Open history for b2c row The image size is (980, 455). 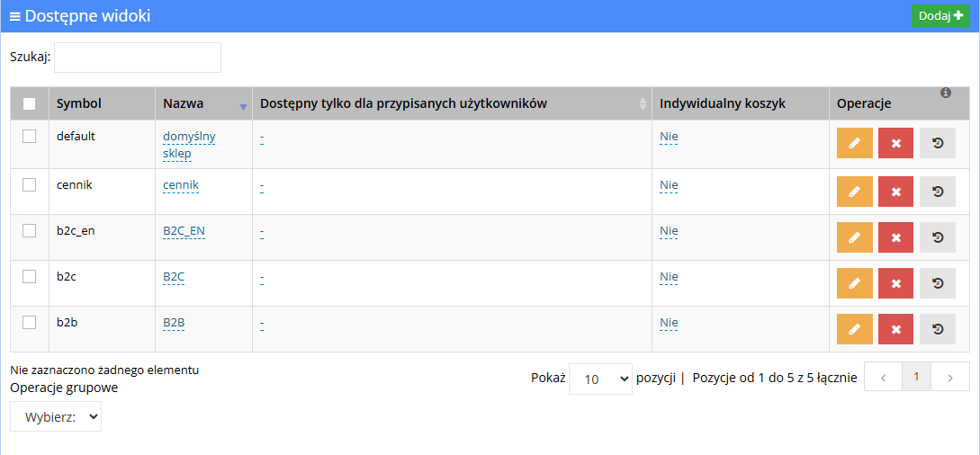938,283
